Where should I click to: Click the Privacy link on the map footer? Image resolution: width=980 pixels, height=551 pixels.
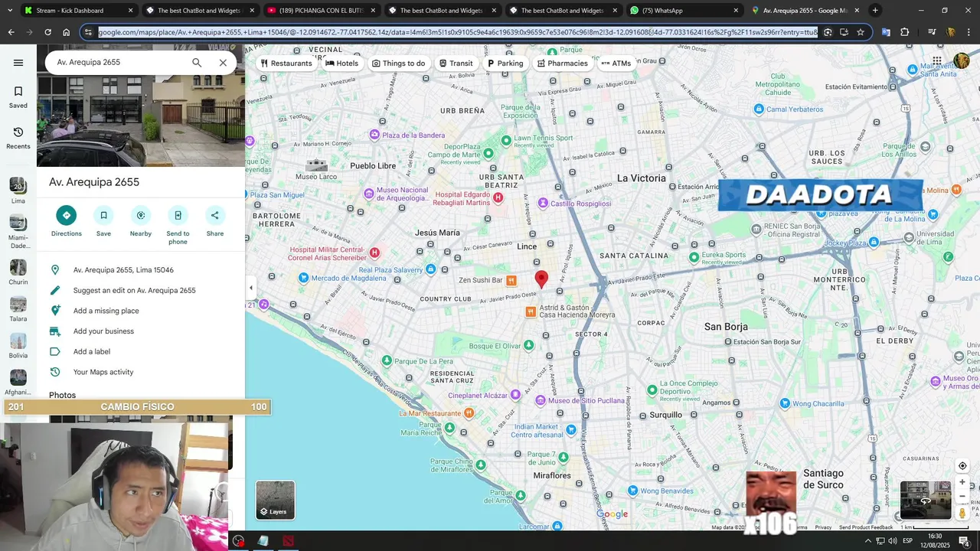point(823,527)
